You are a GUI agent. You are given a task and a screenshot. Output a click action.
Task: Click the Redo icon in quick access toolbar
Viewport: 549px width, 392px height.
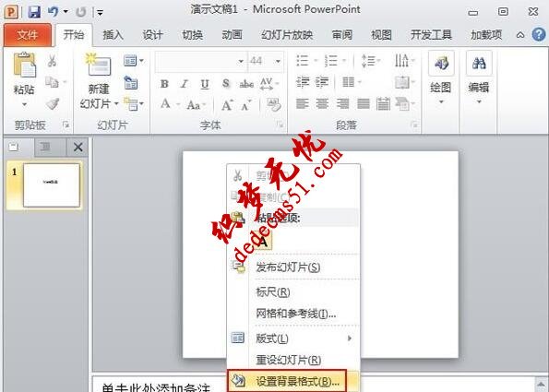point(81,12)
